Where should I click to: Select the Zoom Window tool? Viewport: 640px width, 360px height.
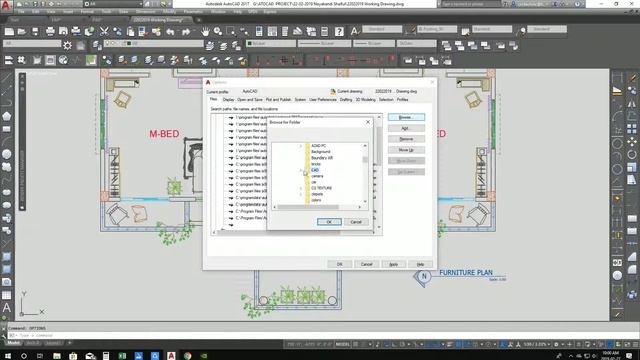[x=231, y=31]
